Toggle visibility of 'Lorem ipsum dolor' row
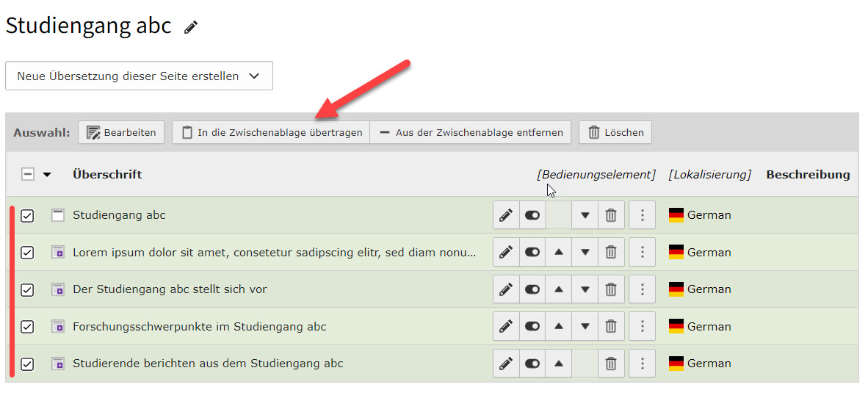868x401 pixels. pyautogui.click(x=532, y=252)
